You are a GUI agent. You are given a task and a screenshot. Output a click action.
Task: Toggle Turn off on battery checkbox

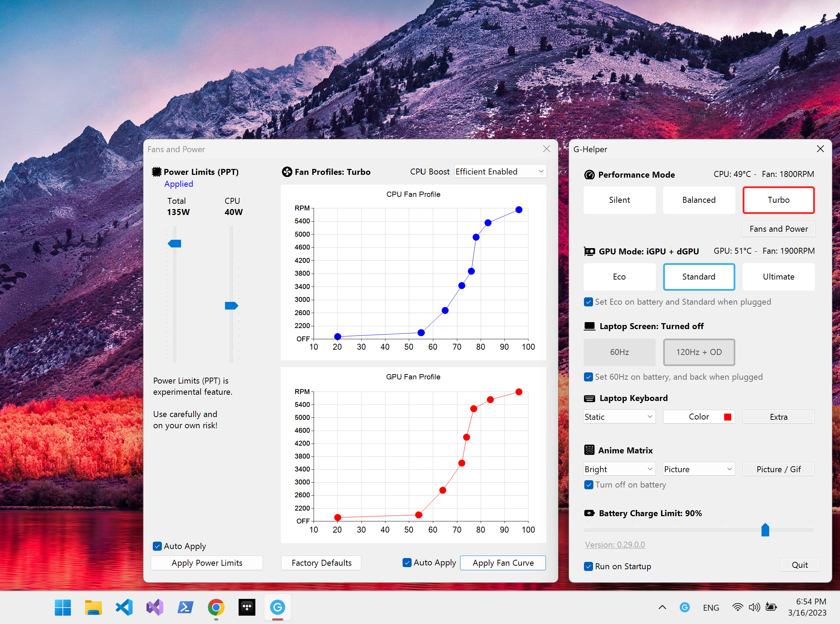[588, 485]
